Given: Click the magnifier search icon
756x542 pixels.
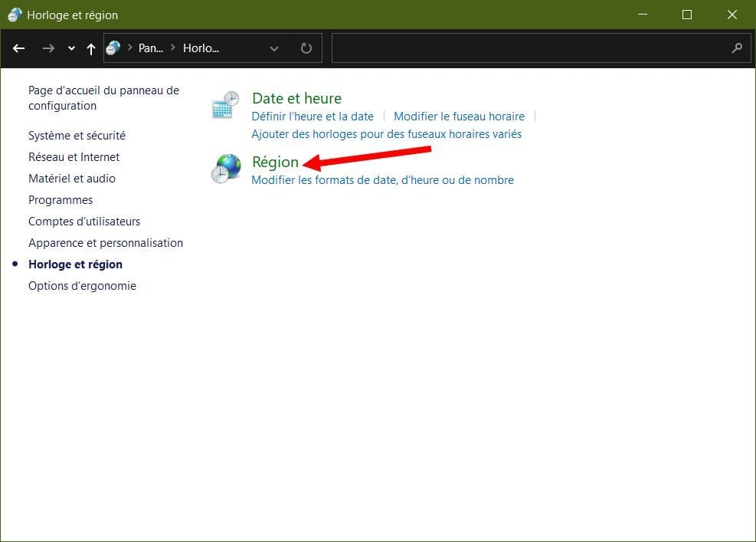Looking at the screenshot, I should (x=737, y=48).
